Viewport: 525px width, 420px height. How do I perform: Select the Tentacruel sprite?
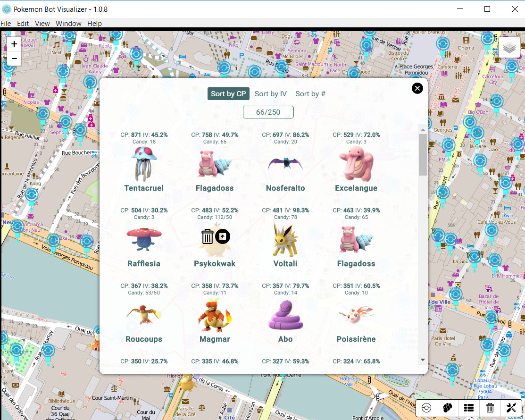144,164
